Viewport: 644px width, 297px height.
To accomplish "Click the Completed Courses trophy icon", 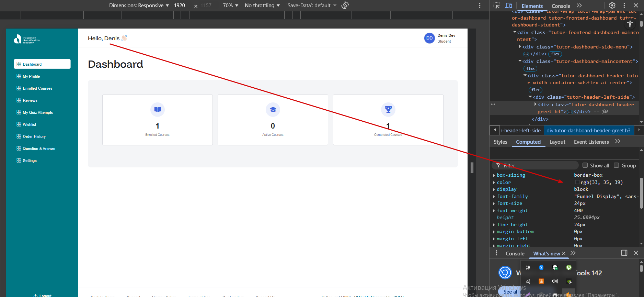I will click(x=388, y=110).
